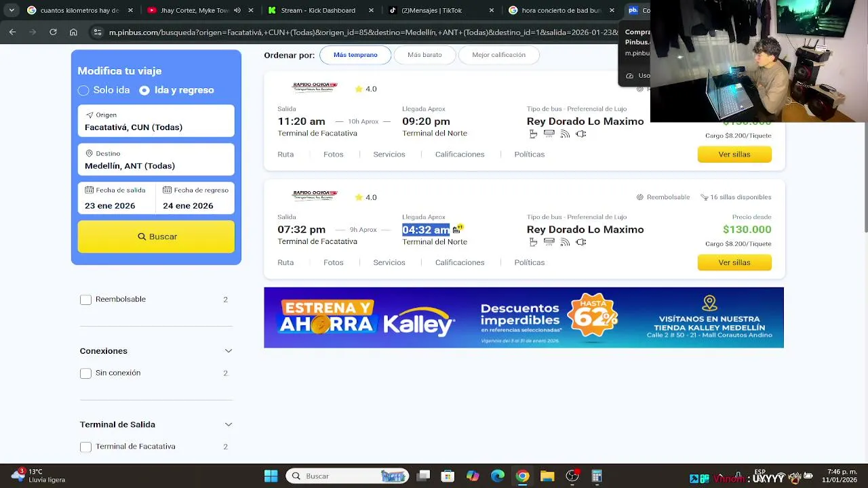868x488 pixels.
Task: View site information icon in the address bar
Action: coord(98,32)
